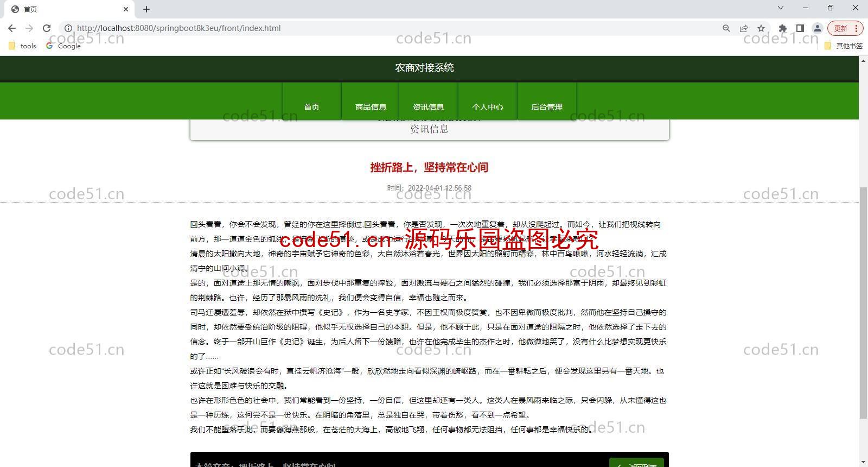Click the paragraph starting 我们不能堕落于此
This screenshot has height=467, width=868.
(391, 430)
